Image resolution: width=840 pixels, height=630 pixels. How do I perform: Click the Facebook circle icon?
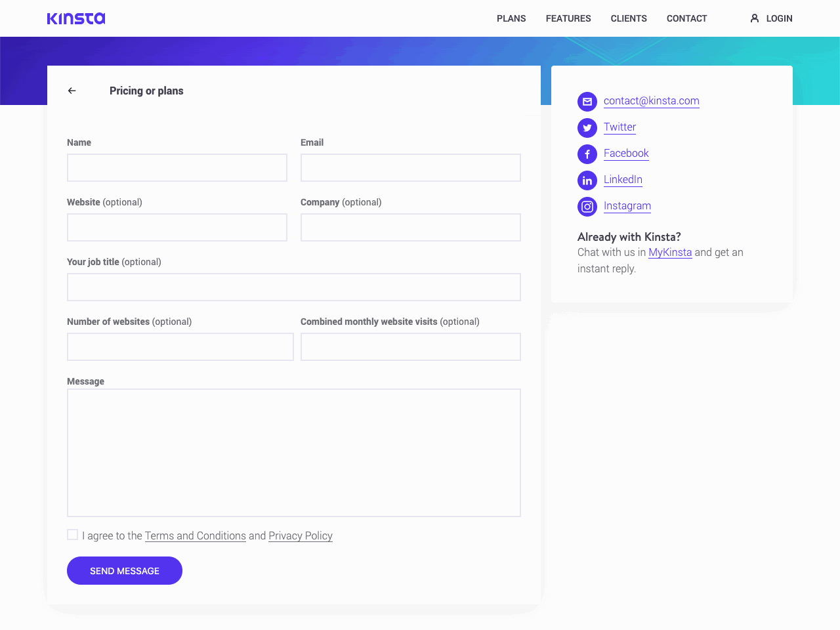[x=587, y=154]
